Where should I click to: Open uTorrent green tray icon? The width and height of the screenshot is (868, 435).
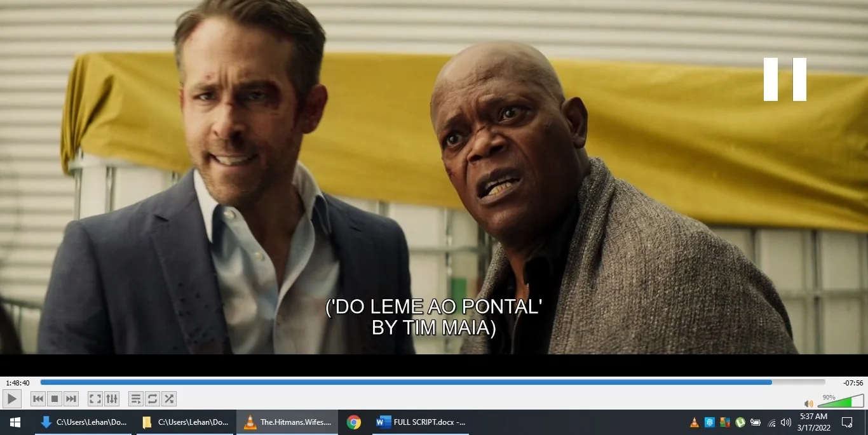point(740,422)
